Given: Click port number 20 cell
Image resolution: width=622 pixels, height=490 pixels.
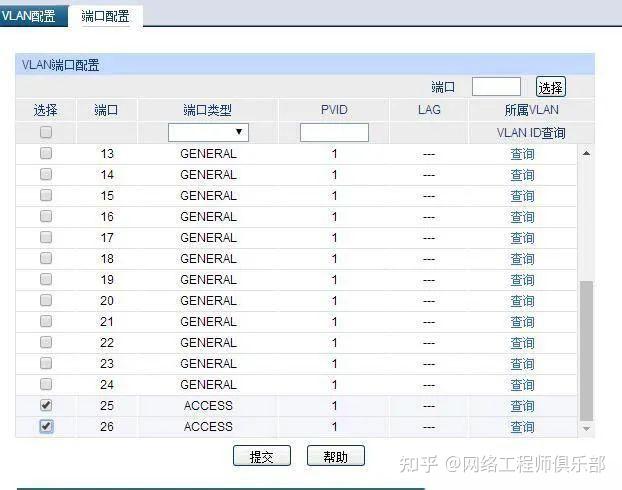Looking at the screenshot, I should coord(107,301).
